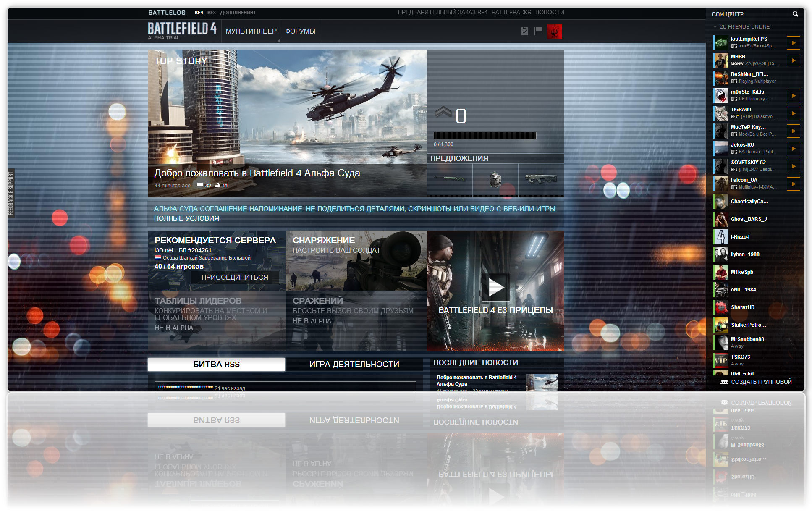Open the СНАРЯЖЕНИЕ loadout tile
This screenshot has width=812, height=514.
[x=356, y=260]
